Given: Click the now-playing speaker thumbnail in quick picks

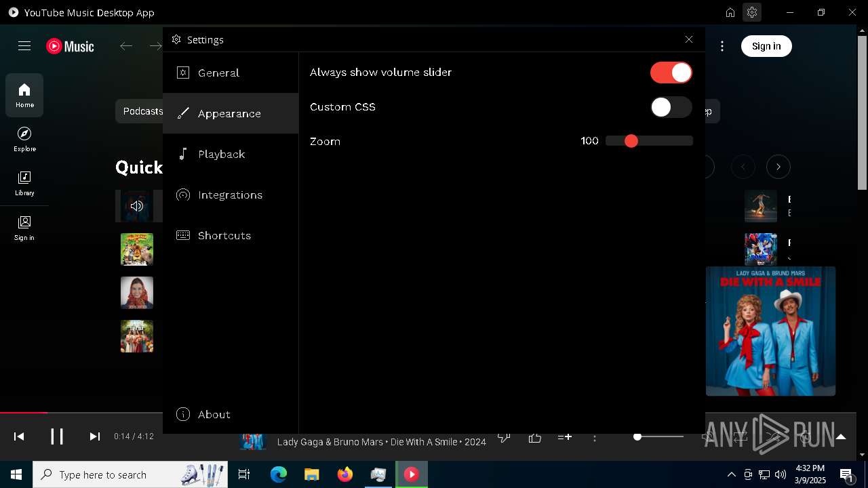Looking at the screenshot, I should pyautogui.click(x=137, y=206).
